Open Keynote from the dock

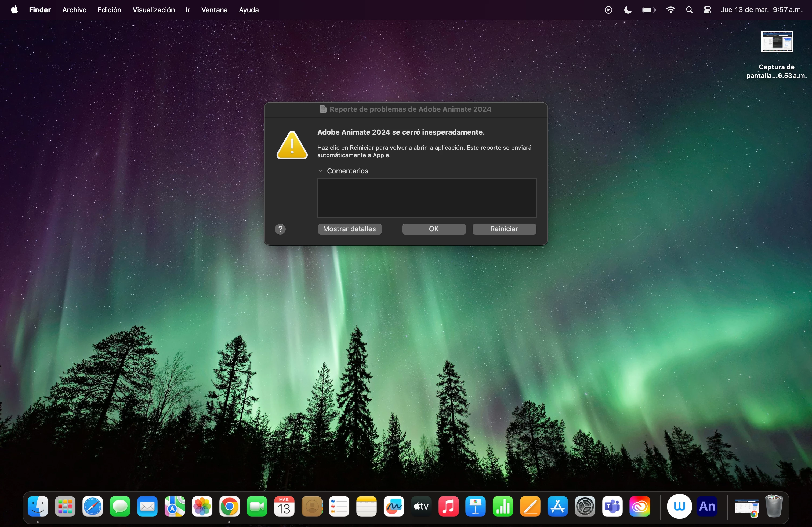click(x=476, y=506)
